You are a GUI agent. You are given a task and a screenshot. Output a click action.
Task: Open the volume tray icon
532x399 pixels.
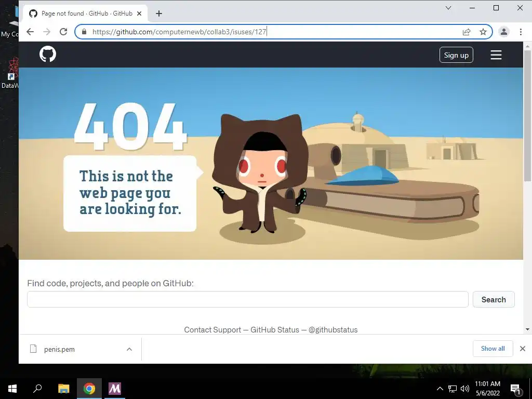465,389
